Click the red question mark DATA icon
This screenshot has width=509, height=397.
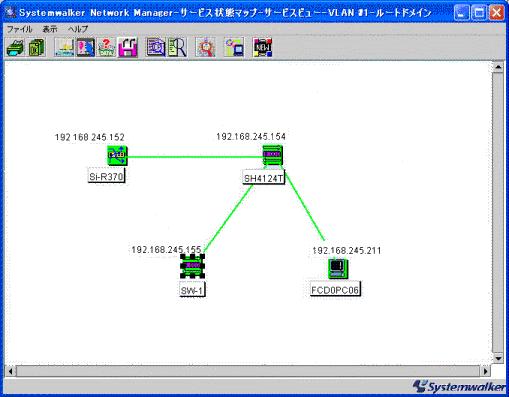click(106, 48)
